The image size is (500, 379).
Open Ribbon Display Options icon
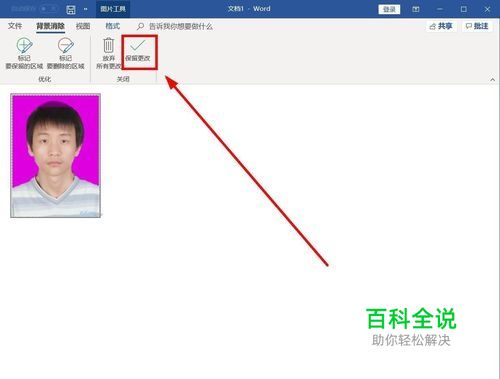tap(416, 9)
